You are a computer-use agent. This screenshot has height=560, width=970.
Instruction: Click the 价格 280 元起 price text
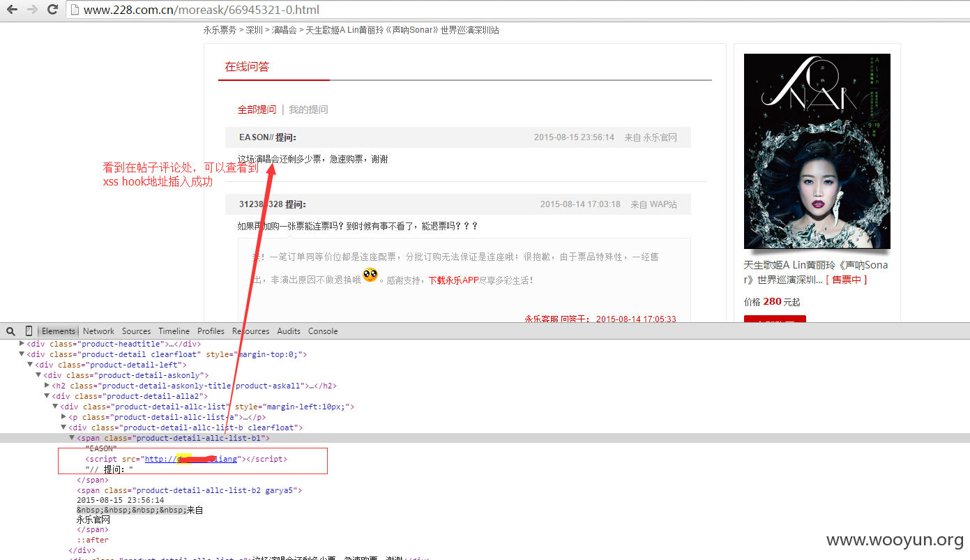coord(772,302)
